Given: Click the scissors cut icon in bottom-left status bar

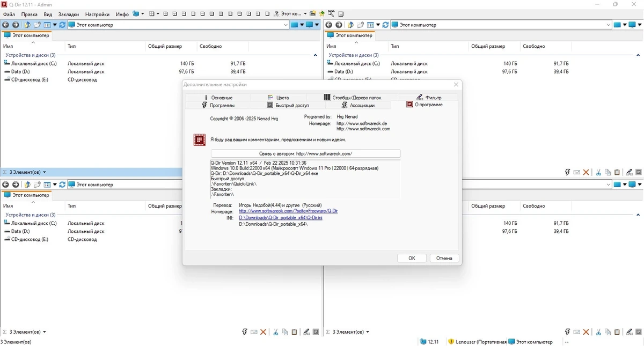Looking at the screenshot, I should click(x=275, y=332).
